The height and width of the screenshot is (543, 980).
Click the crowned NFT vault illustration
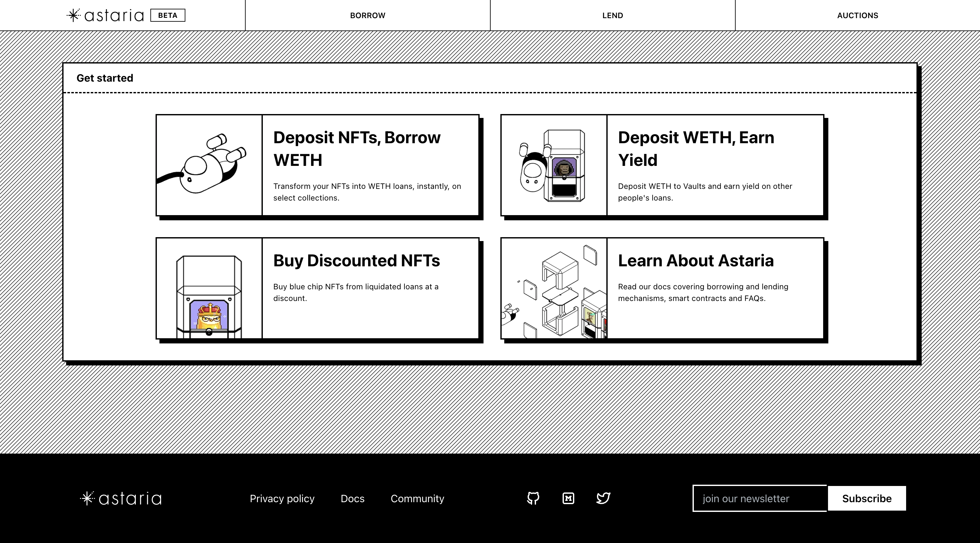[209, 288]
